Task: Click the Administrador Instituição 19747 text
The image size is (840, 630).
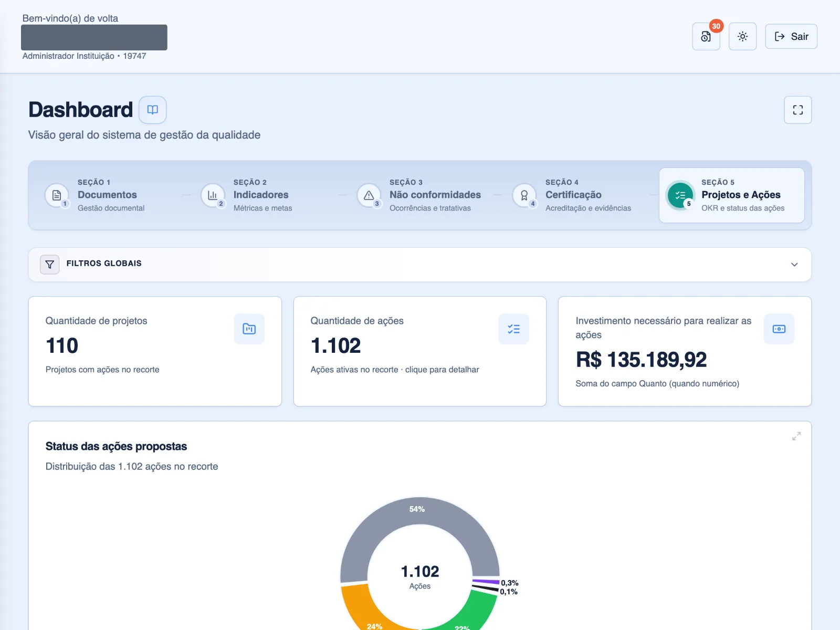Action: pos(84,56)
